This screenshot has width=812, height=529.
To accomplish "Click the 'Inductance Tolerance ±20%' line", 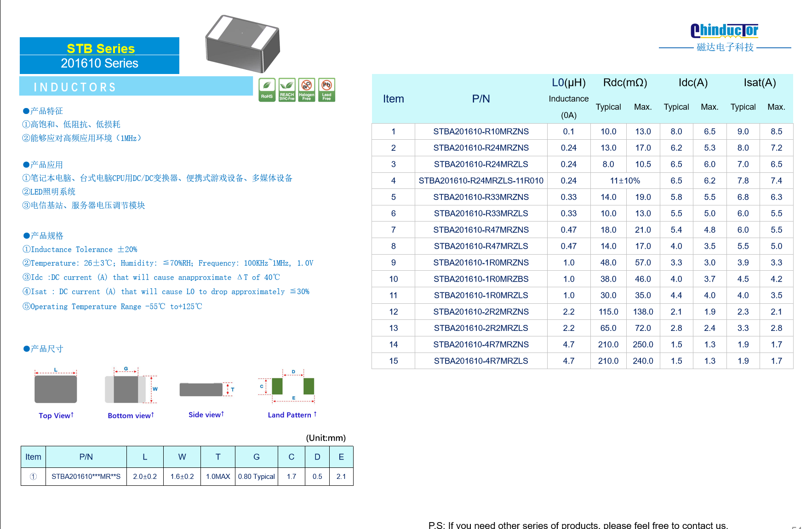I will [x=80, y=249].
